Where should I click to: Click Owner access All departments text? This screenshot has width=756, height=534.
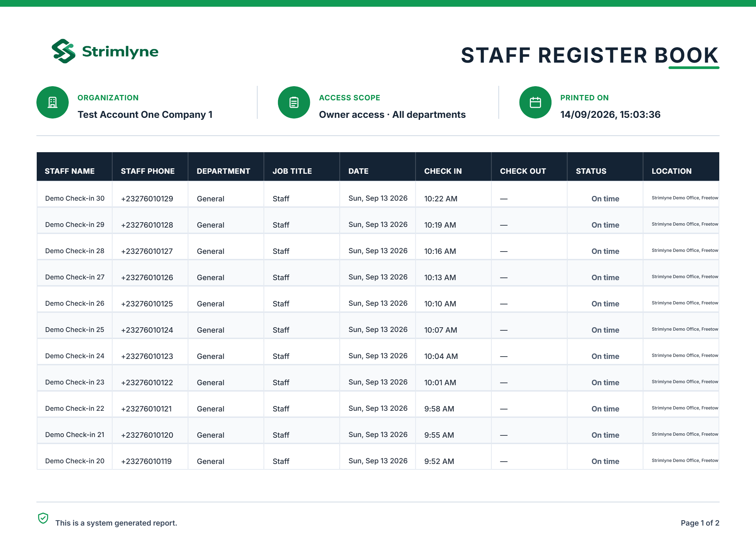(392, 114)
